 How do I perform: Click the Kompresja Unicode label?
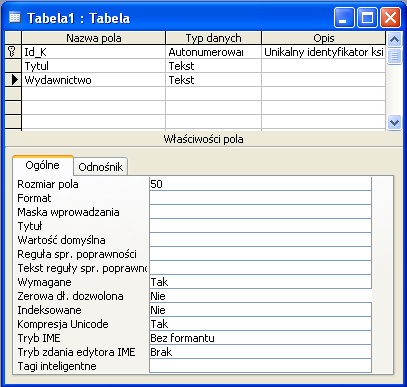(x=63, y=324)
